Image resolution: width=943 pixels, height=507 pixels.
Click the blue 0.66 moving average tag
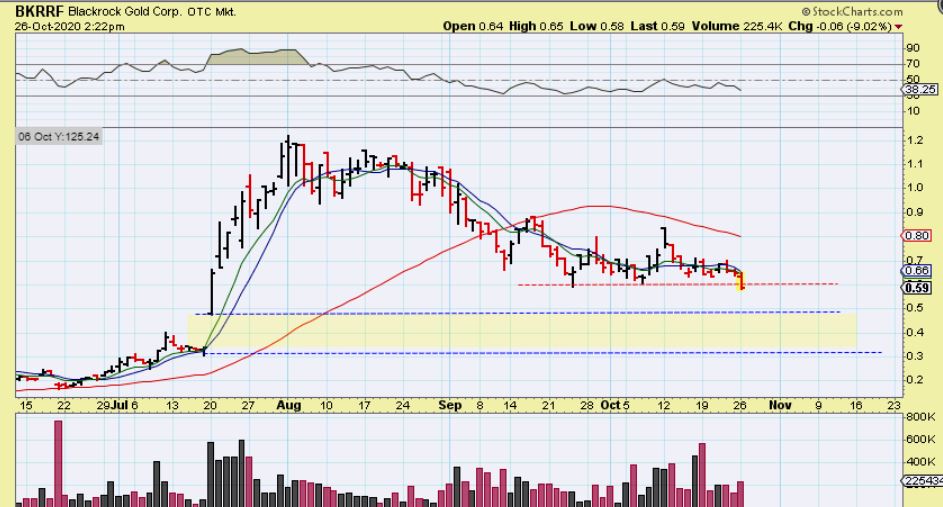(917, 271)
